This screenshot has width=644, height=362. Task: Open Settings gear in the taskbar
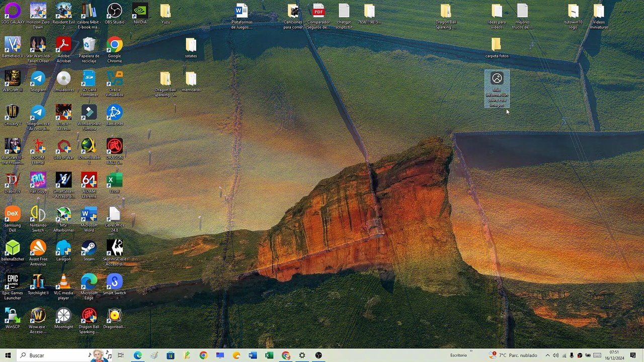click(x=302, y=355)
